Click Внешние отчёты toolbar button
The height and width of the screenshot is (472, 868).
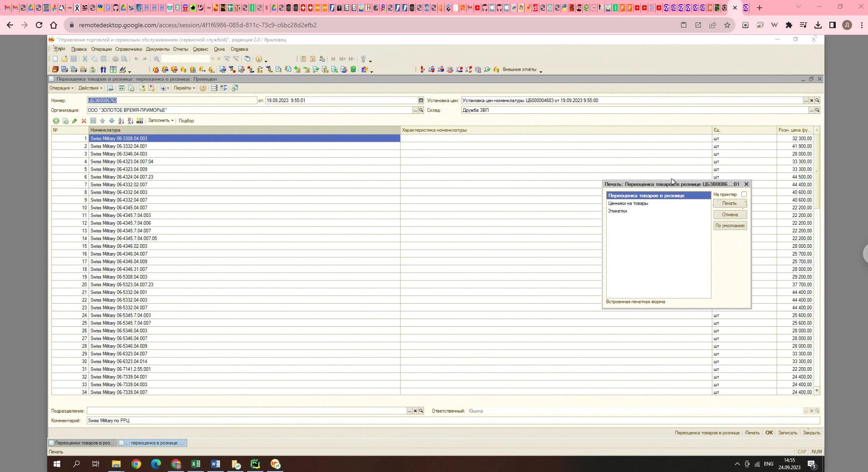point(519,69)
